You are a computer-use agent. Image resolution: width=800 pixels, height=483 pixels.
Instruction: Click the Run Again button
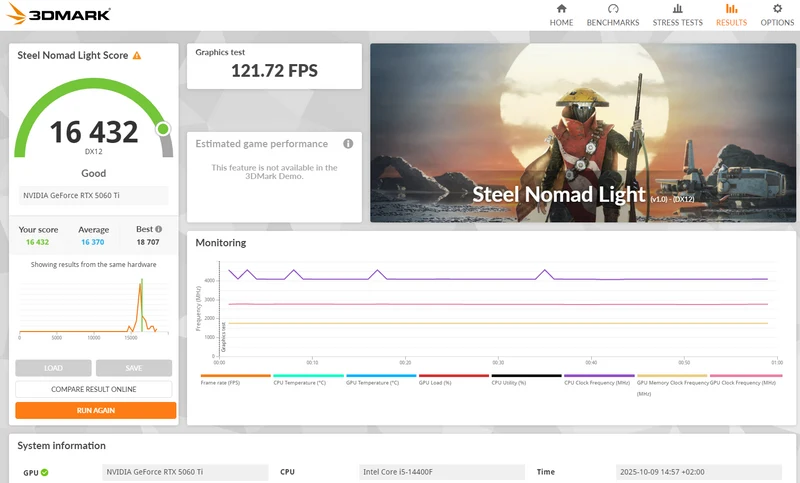click(95, 410)
